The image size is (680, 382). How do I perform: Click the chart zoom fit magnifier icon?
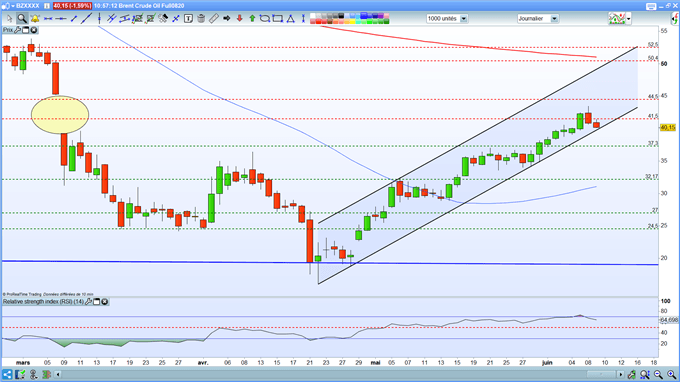(645, 374)
